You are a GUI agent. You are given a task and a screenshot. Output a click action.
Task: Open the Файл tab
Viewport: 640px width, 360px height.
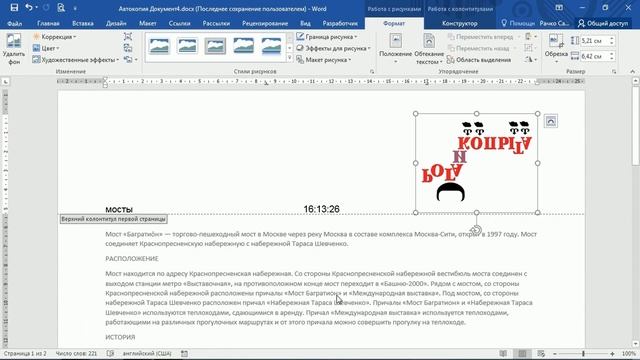[14, 23]
